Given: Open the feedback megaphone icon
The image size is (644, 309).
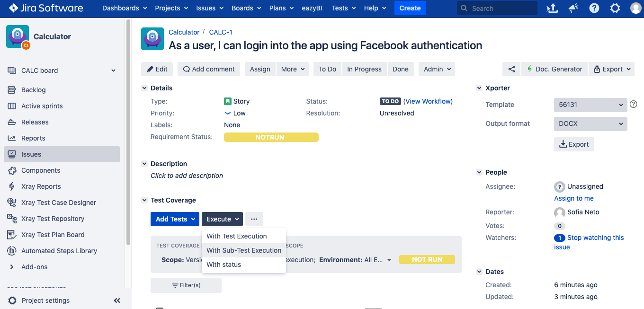Looking at the screenshot, I should click(x=573, y=8).
